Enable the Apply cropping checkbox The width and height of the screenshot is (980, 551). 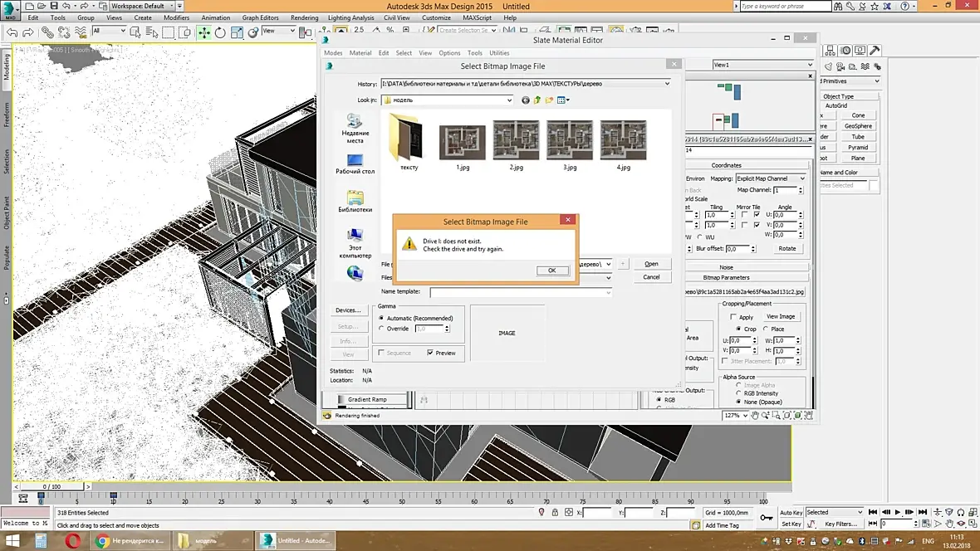click(x=733, y=317)
